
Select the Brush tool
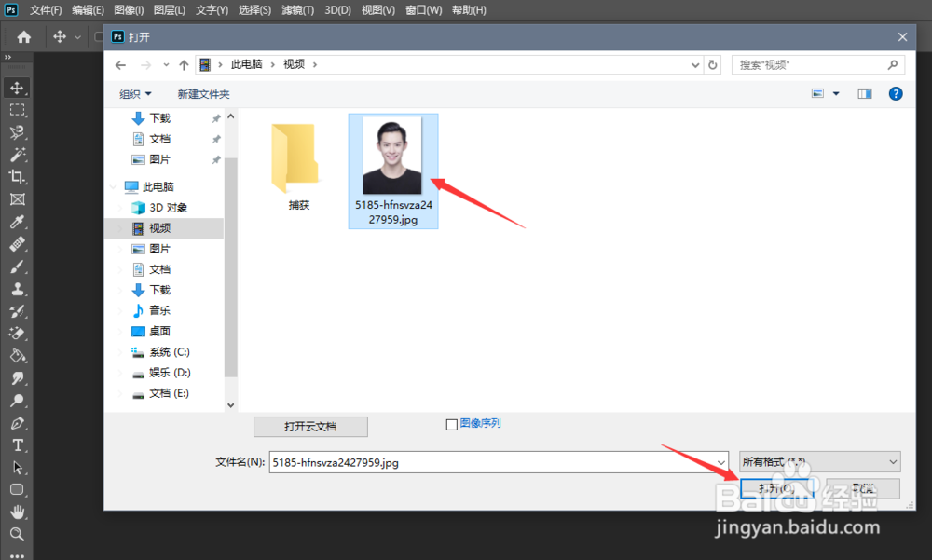click(x=17, y=266)
